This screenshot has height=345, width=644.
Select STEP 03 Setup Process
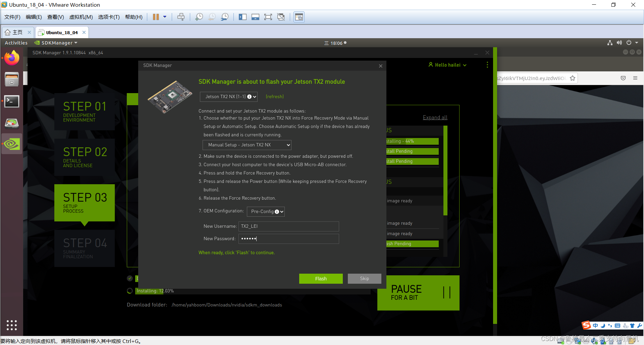(x=85, y=203)
